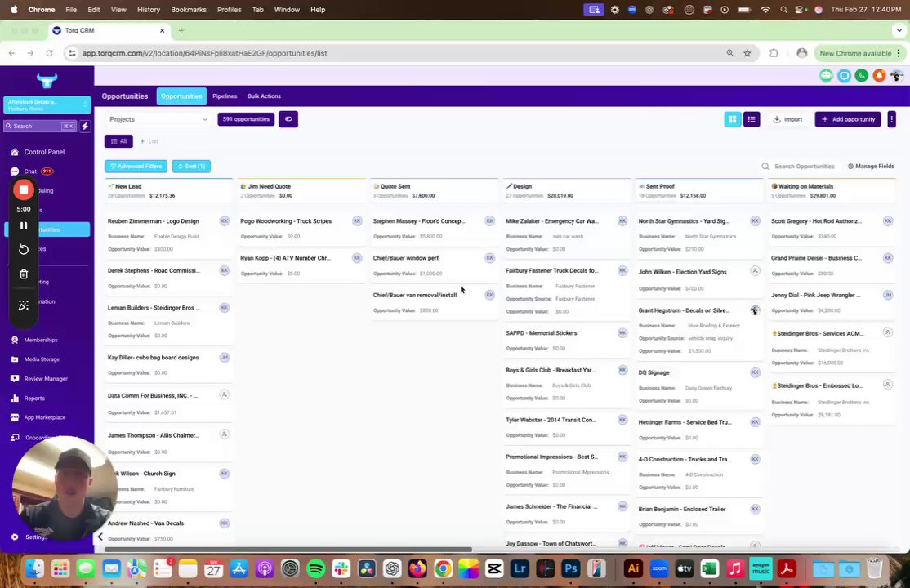Select the Pipelines tab

pyautogui.click(x=225, y=96)
